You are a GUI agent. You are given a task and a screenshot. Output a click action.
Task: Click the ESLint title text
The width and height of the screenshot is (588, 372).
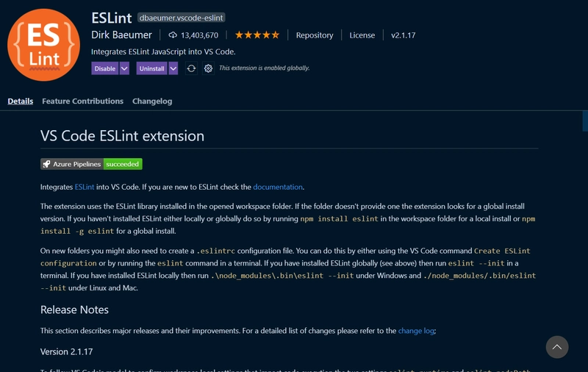[x=112, y=18]
